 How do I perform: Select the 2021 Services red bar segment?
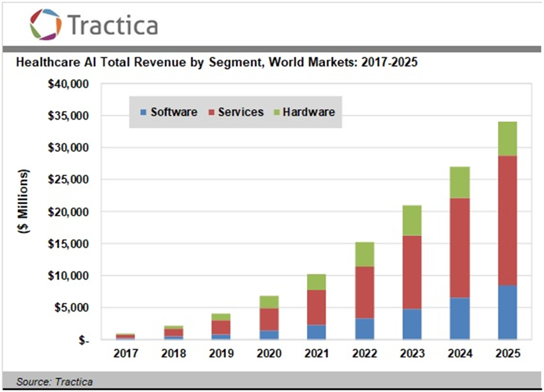pos(317,308)
